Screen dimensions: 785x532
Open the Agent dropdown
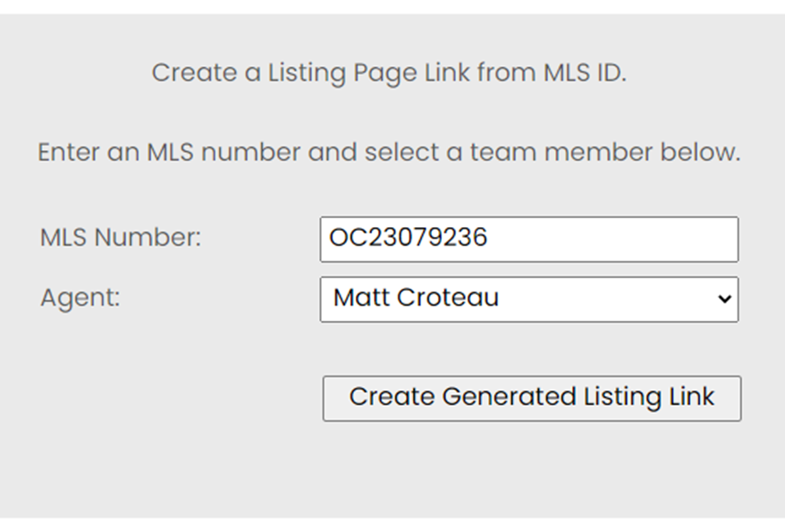(x=528, y=299)
